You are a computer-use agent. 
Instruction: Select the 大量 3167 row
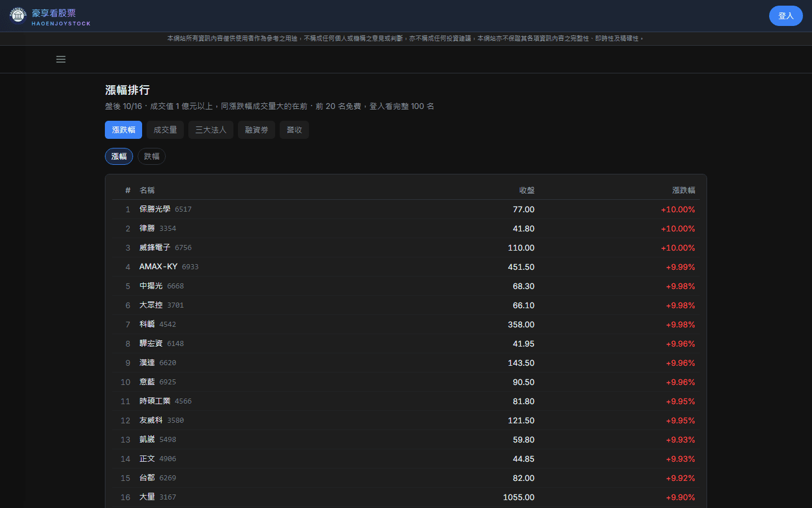(406, 497)
